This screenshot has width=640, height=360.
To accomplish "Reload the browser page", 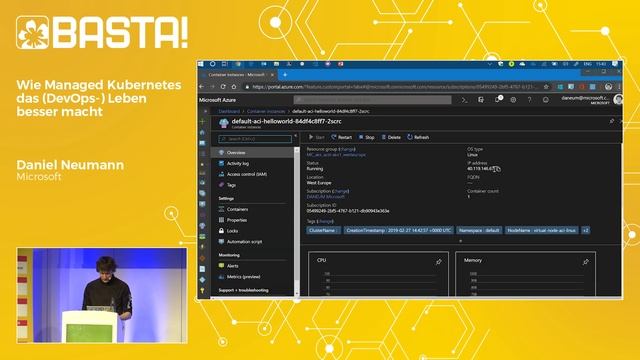I will [223, 87].
